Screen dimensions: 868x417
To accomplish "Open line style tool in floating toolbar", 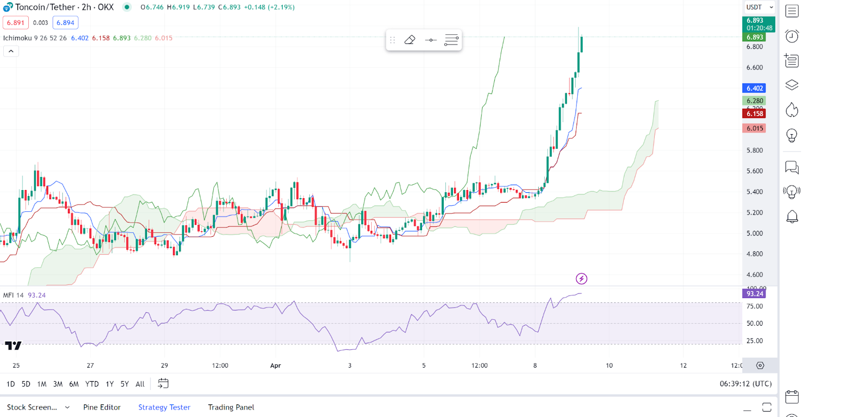I will (x=431, y=40).
